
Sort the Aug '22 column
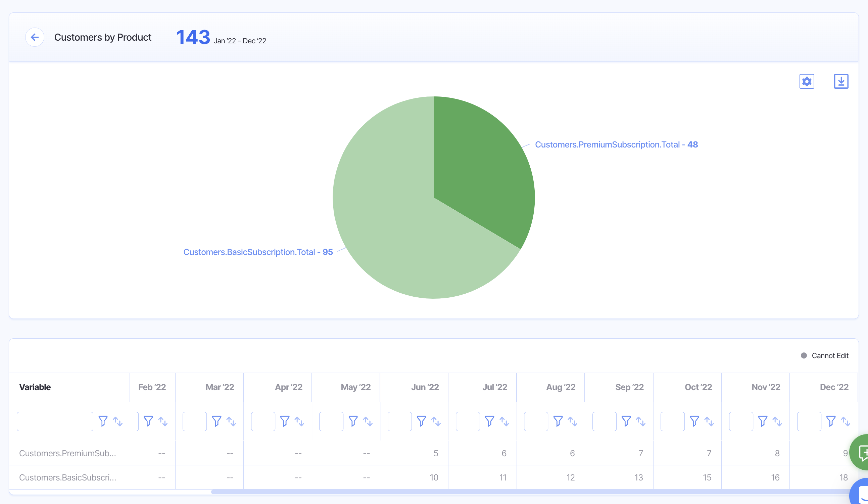(573, 421)
